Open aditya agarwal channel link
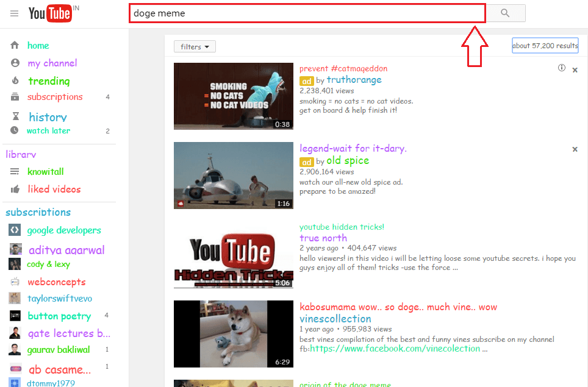The image size is (588, 387). click(66, 250)
